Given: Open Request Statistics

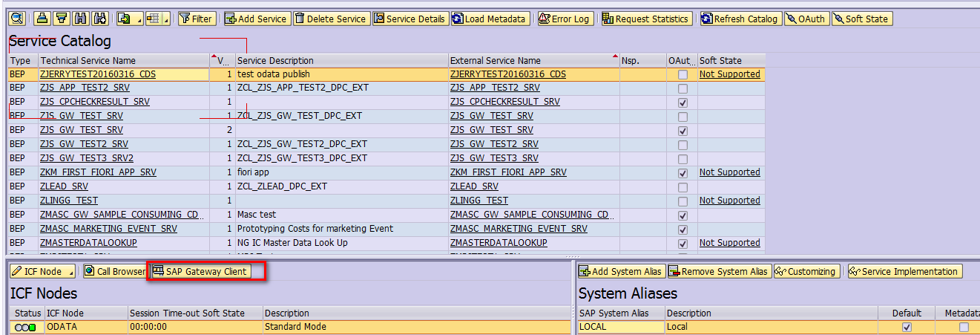Looking at the screenshot, I should pyautogui.click(x=645, y=19).
